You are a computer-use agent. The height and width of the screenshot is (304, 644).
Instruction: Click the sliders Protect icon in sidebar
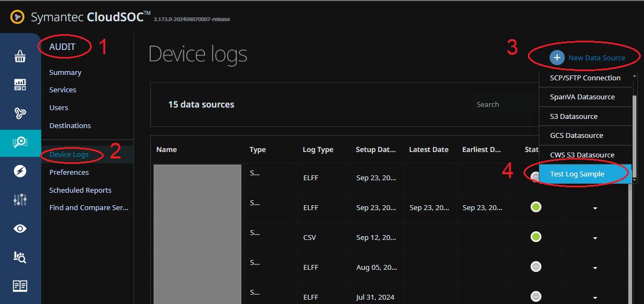20,200
